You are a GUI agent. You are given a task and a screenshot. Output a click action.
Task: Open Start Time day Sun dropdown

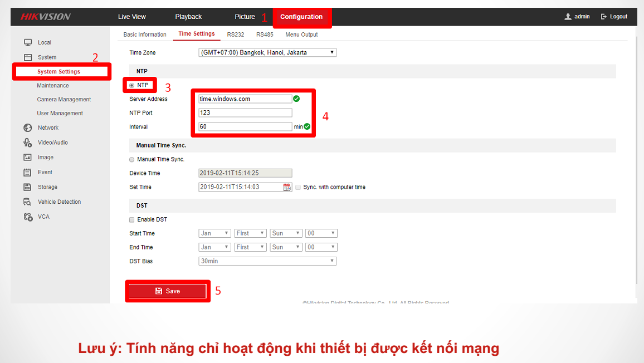286,233
